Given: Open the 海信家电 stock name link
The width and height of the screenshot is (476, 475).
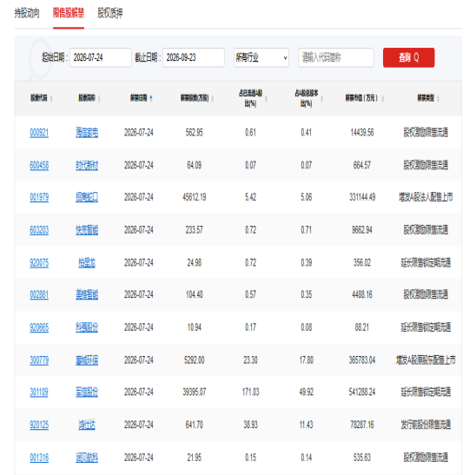Looking at the screenshot, I should tap(87, 133).
